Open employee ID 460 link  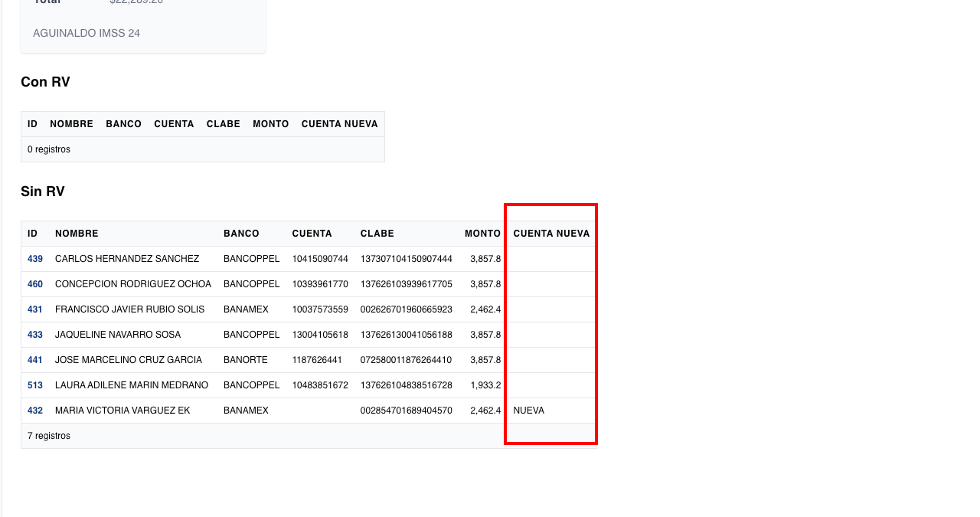[x=35, y=284]
